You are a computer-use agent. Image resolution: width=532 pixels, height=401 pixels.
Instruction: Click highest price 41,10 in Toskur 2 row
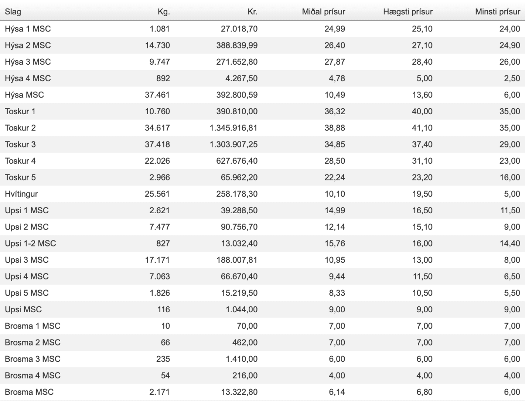[422, 128]
